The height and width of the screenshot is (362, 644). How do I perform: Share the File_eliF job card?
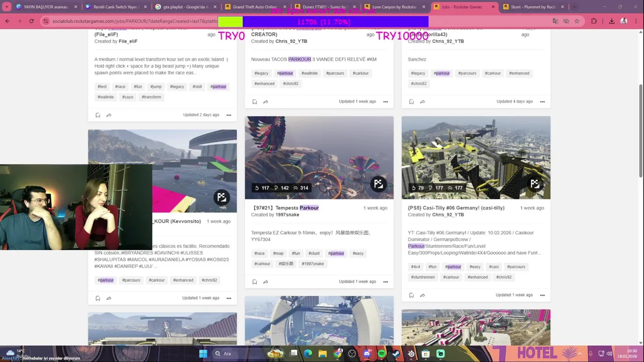109,115
